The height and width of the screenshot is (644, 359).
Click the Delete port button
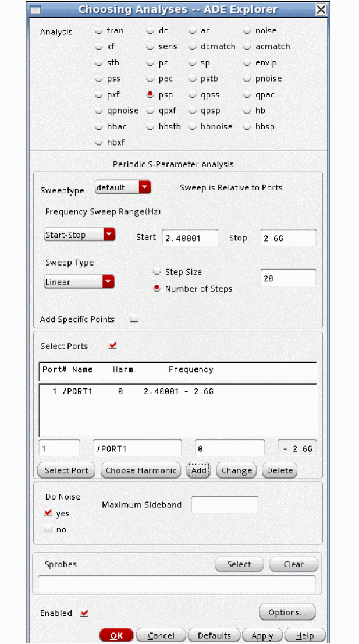[279, 470]
